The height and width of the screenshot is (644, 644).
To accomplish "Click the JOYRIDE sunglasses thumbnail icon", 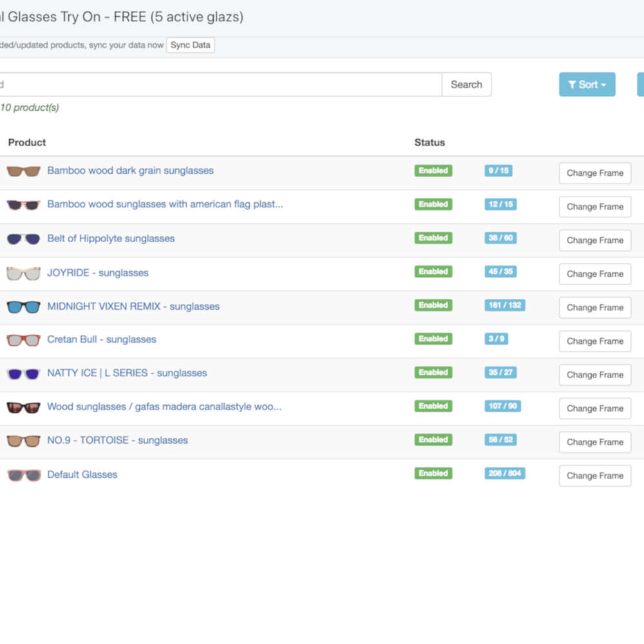I will pos(23,274).
